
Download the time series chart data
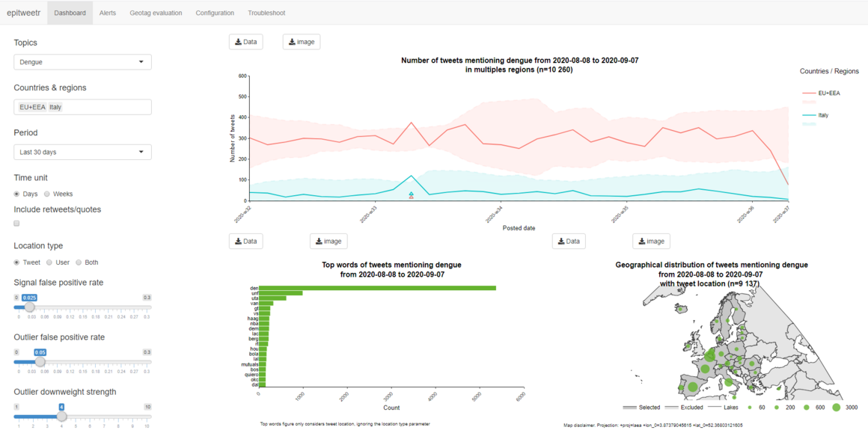tap(245, 42)
